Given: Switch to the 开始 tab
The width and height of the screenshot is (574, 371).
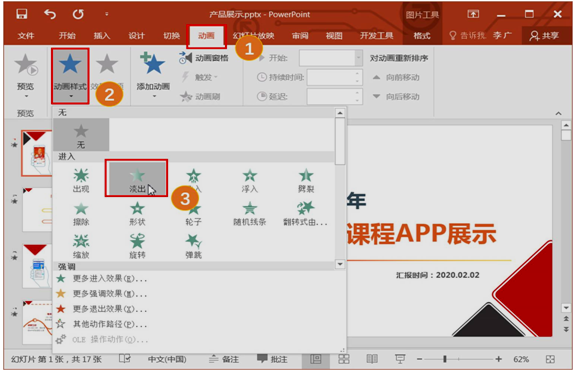Looking at the screenshot, I should 67,36.
